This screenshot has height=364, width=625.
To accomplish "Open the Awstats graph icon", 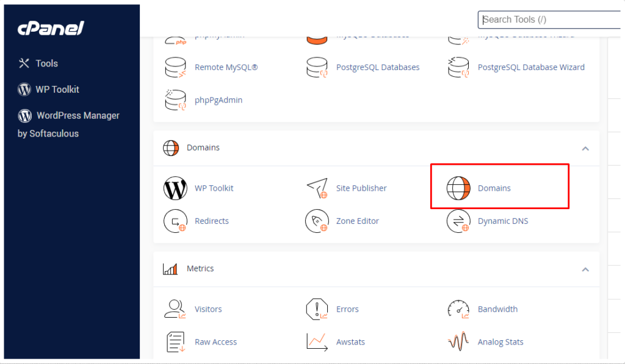I will (317, 342).
